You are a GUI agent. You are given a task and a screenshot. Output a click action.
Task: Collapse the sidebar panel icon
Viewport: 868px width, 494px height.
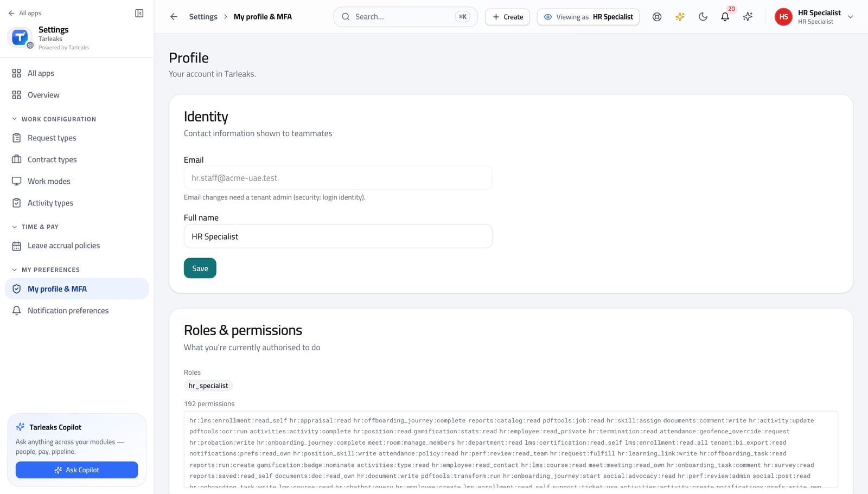[139, 13]
